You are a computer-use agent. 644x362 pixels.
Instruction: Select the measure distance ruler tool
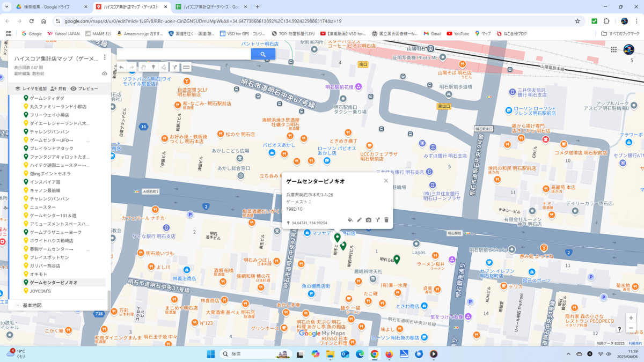186,68
